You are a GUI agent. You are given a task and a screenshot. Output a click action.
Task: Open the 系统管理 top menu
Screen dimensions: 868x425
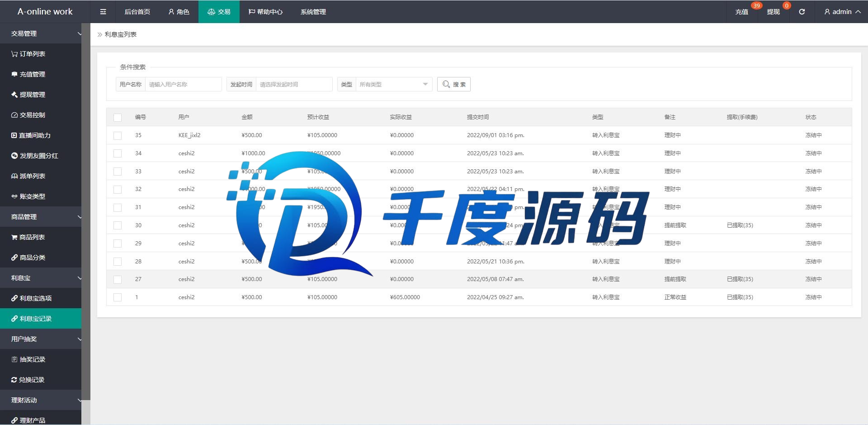[313, 12]
